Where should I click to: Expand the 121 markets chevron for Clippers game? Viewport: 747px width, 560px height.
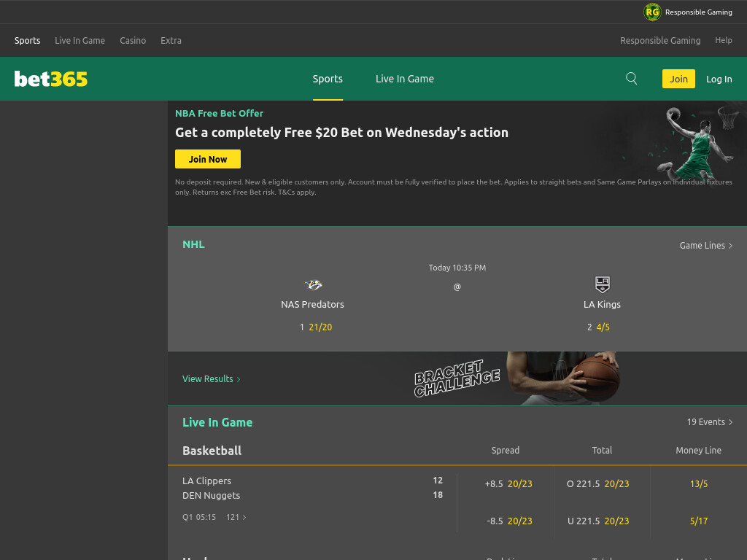[236, 517]
